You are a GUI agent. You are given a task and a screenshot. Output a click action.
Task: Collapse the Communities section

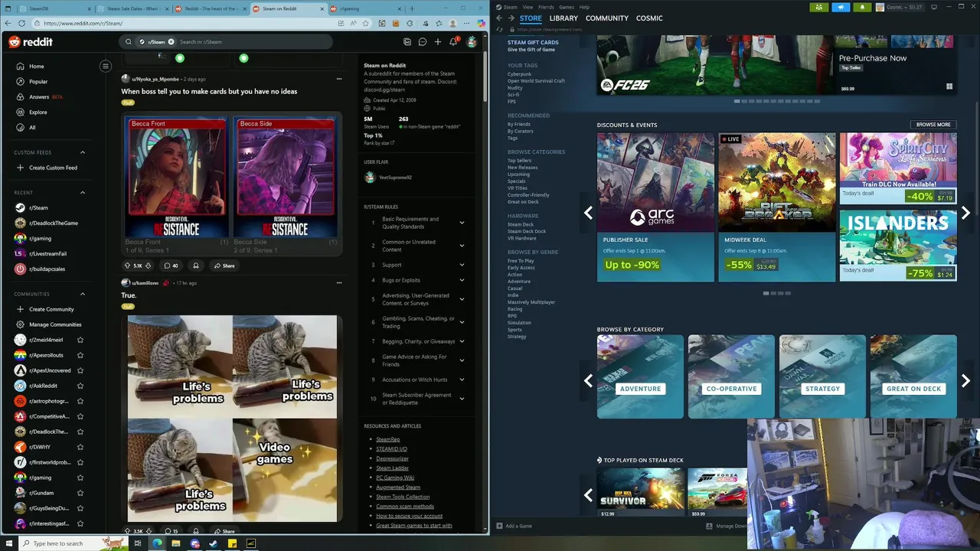(x=83, y=294)
